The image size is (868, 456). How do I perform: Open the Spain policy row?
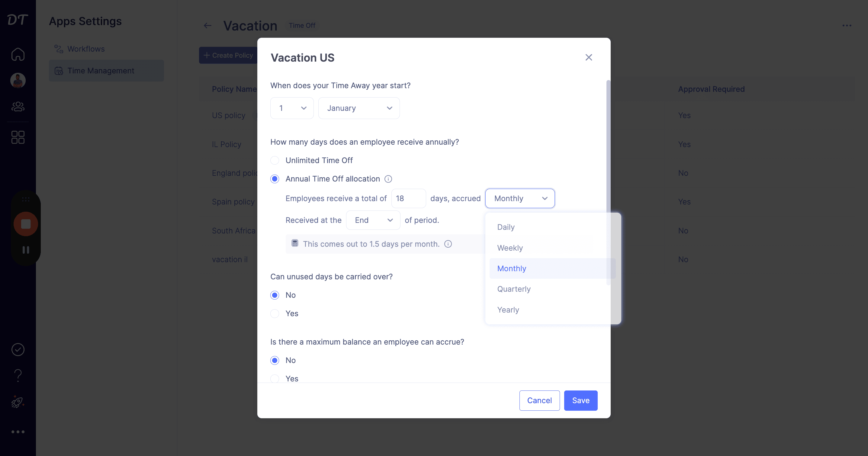pos(233,202)
